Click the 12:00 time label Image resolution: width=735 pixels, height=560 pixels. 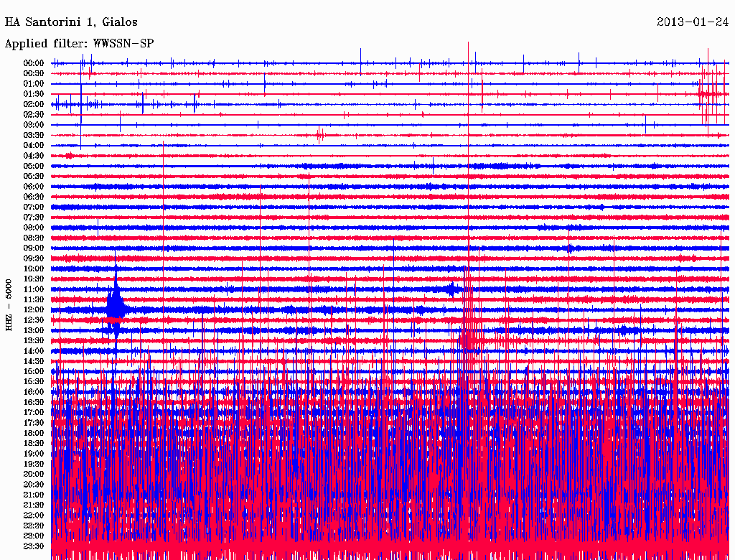tap(34, 310)
